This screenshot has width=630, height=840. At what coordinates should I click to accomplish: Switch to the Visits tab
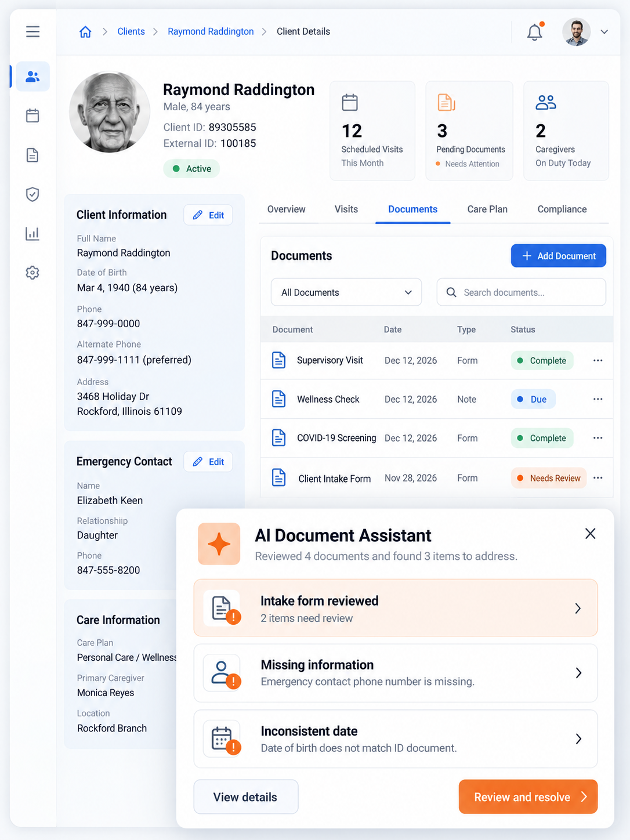tap(346, 209)
